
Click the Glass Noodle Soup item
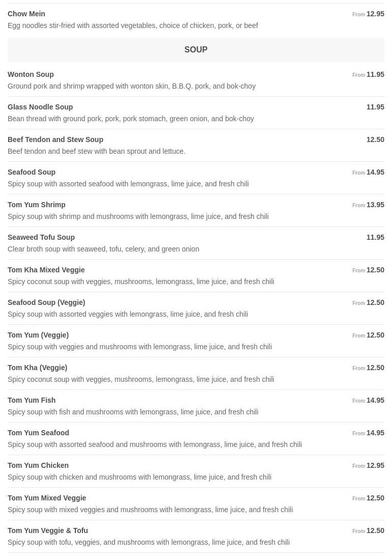[x=40, y=107]
